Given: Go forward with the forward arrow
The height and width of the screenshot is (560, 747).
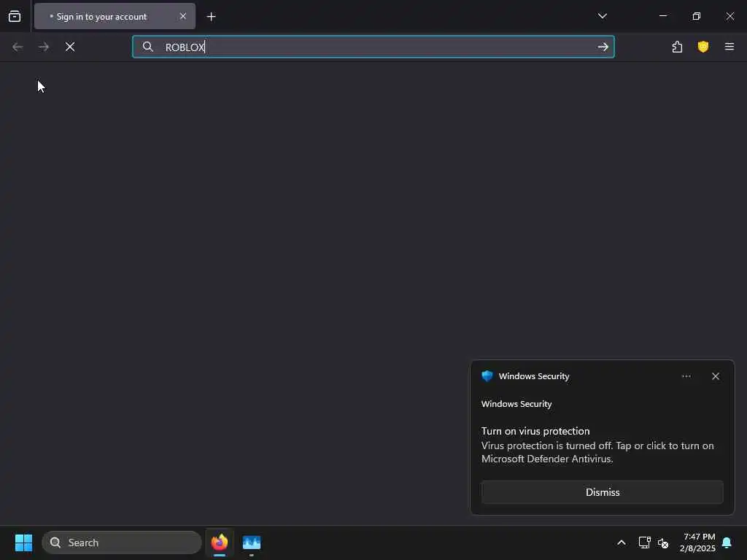Looking at the screenshot, I should click(x=44, y=47).
